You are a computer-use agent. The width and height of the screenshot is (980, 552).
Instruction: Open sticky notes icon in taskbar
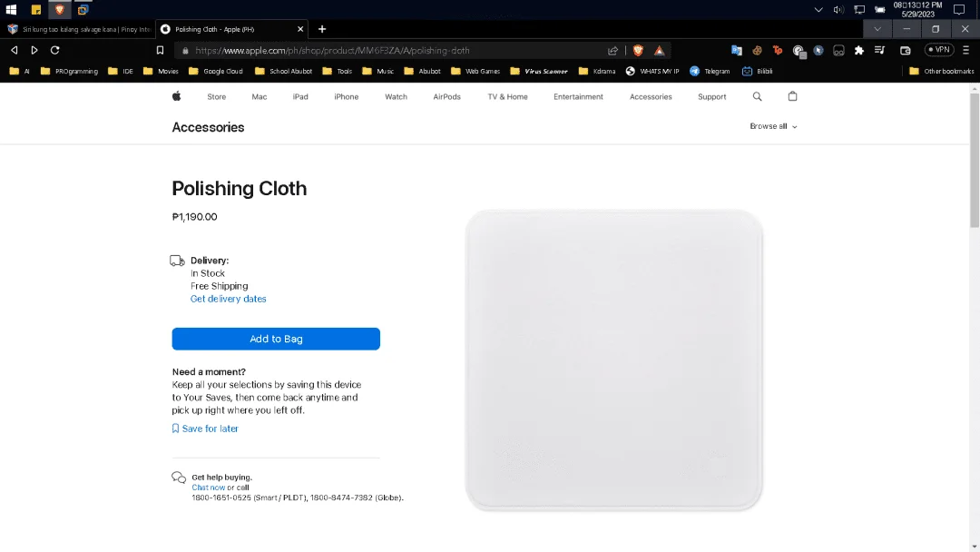pos(35,9)
